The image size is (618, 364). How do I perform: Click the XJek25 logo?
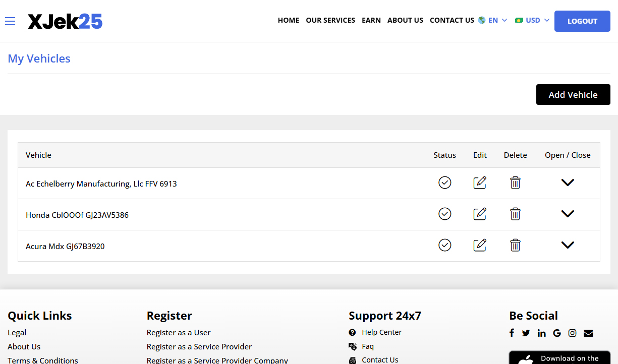(65, 21)
